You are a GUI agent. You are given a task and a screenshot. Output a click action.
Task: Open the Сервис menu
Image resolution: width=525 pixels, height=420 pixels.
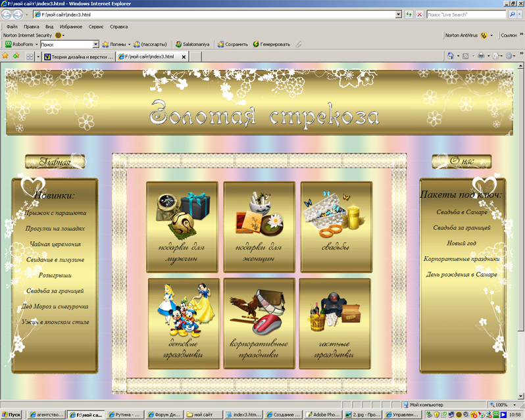point(96,26)
